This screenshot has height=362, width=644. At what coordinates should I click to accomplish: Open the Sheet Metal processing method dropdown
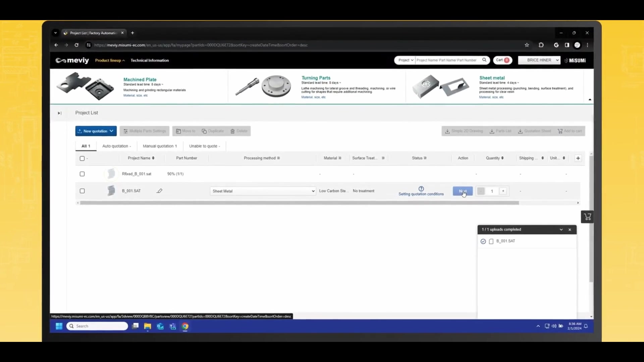(x=263, y=191)
